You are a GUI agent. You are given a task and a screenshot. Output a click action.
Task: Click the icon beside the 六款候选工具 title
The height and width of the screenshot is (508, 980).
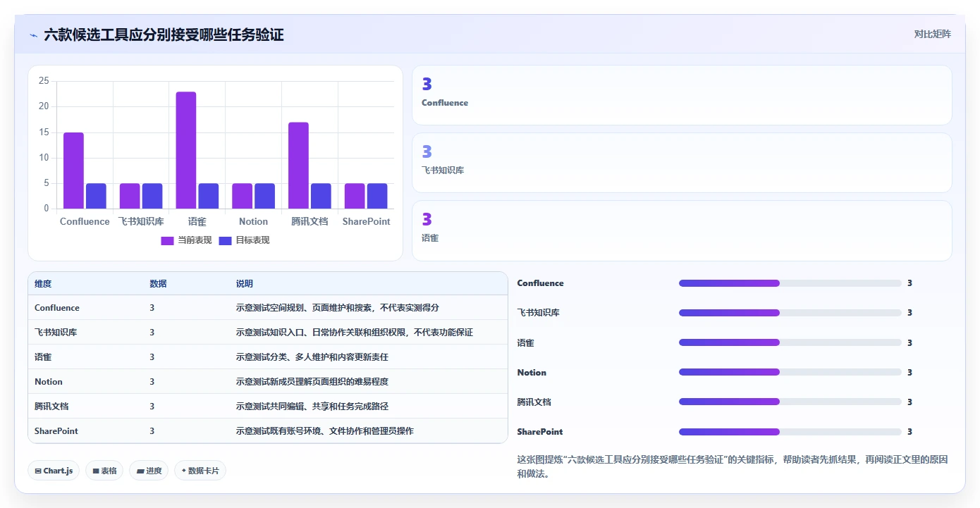click(x=33, y=35)
